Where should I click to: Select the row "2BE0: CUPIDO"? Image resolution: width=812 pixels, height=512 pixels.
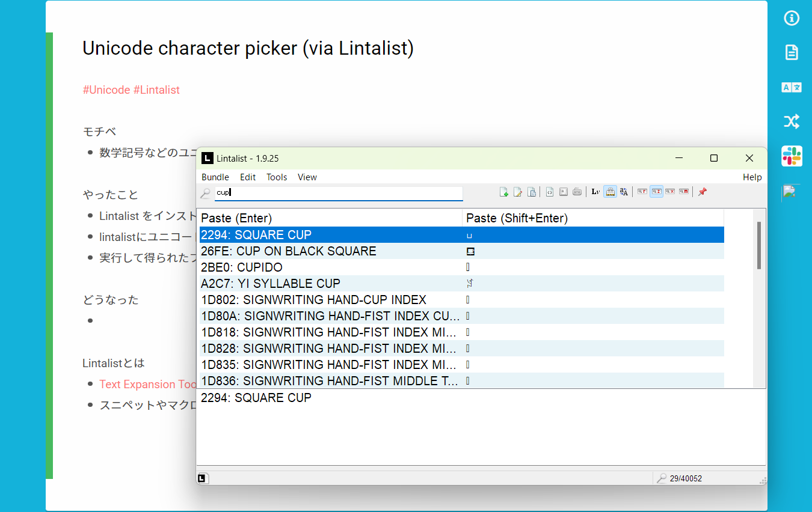point(461,267)
